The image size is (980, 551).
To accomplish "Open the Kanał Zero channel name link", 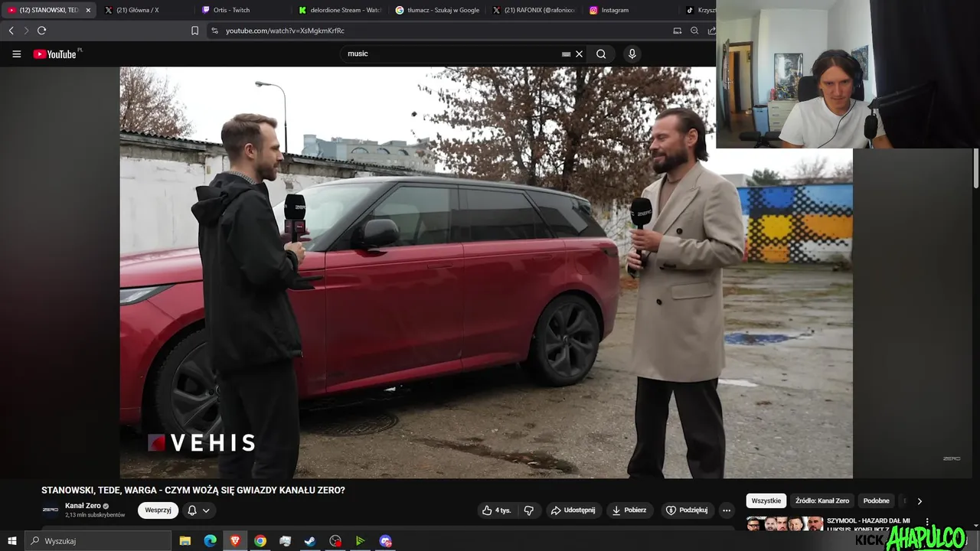I will click(83, 506).
